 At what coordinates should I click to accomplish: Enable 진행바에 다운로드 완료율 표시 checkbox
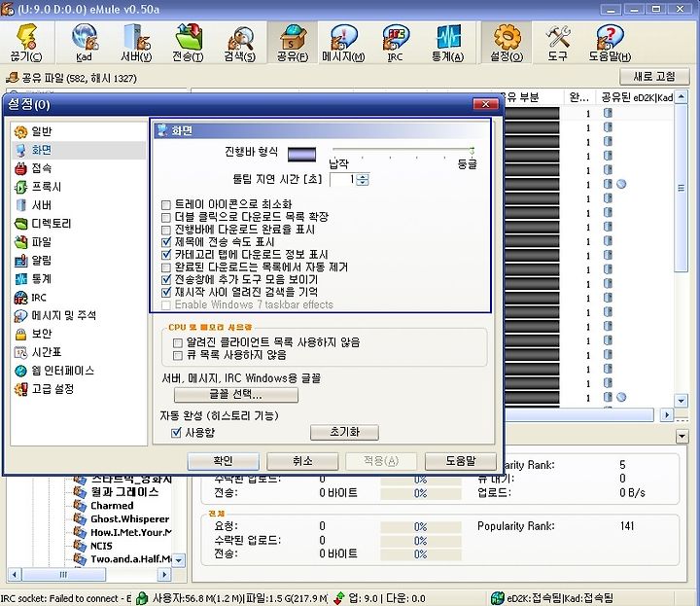pos(166,230)
